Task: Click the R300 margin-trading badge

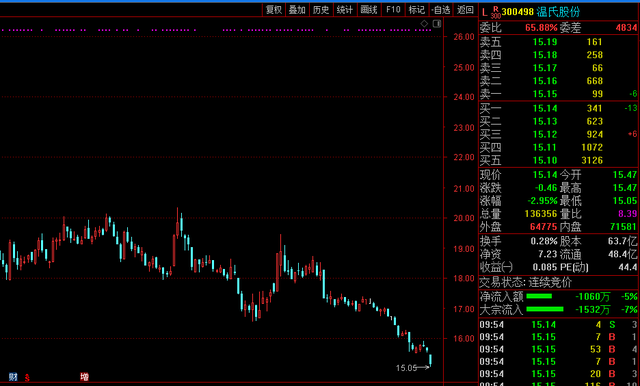Action: 496,12
